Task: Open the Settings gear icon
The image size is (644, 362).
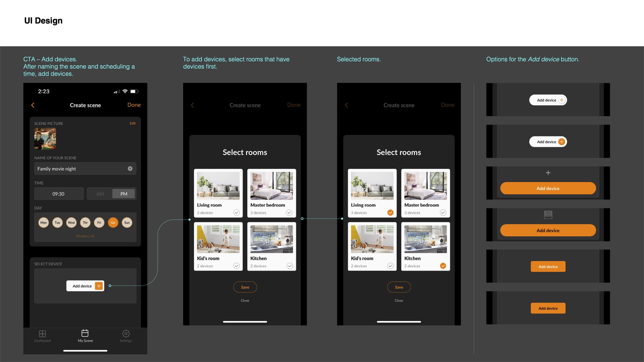Action: pos(126,334)
